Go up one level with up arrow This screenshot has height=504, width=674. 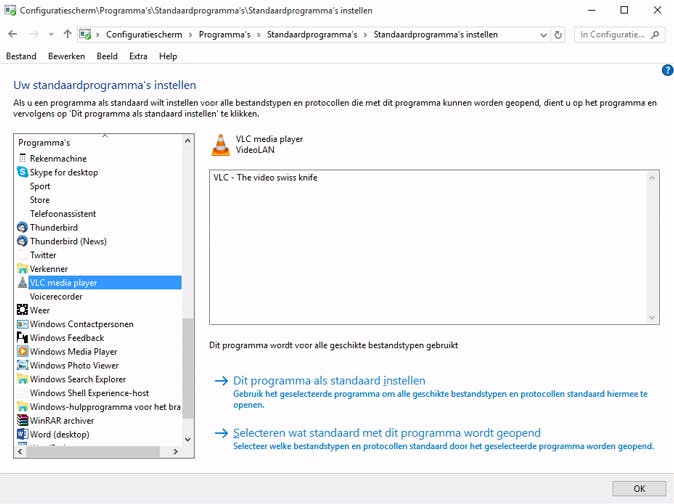pyautogui.click(x=67, y=34)
